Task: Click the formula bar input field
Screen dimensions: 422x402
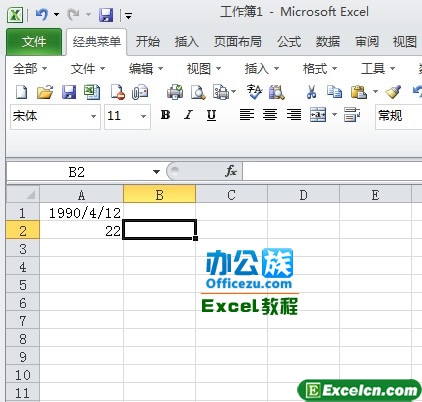Action: (x=332, y=171)
